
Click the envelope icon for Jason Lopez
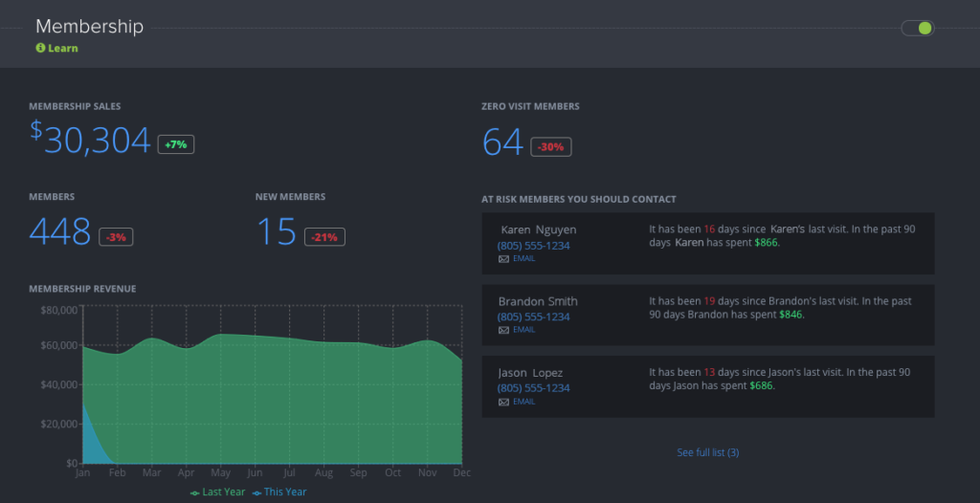click(x=503, y=402)
